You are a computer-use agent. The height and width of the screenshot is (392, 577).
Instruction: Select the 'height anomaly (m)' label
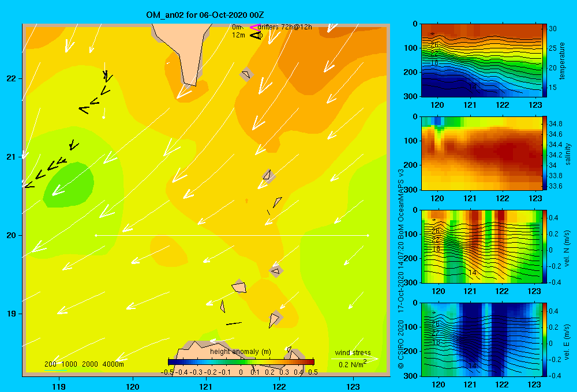240,352
